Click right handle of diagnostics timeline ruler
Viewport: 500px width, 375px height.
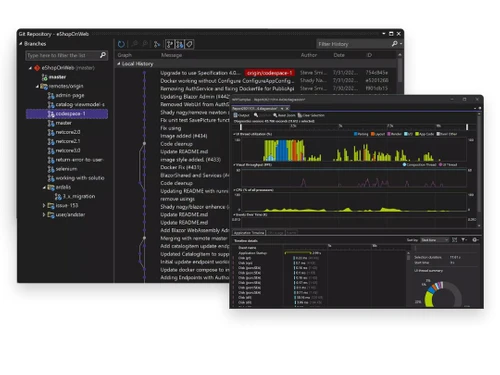point(467,127)
